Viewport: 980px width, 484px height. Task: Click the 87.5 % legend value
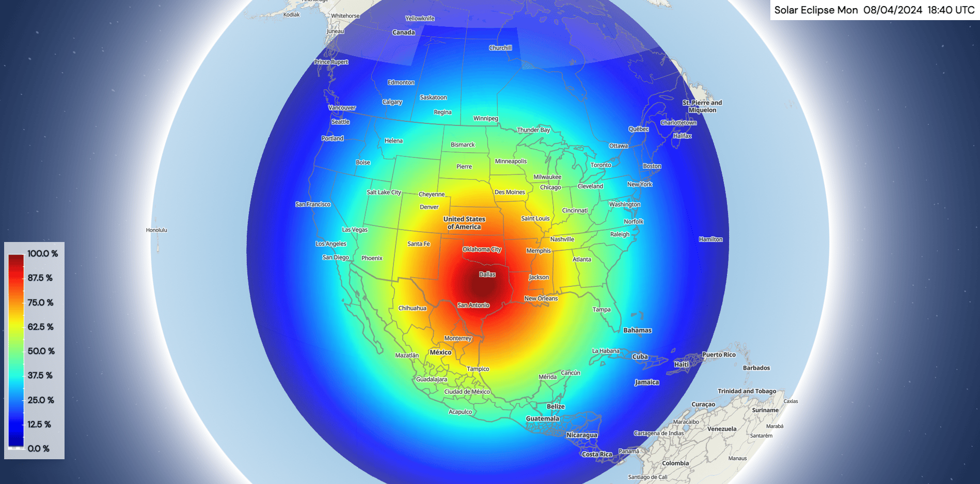(40, 278)
